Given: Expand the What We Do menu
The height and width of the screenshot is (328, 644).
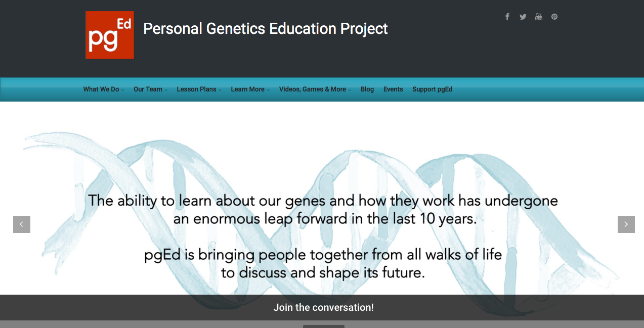Looking at the screenshot, I should pyautogui.click(x=103, y=89).
